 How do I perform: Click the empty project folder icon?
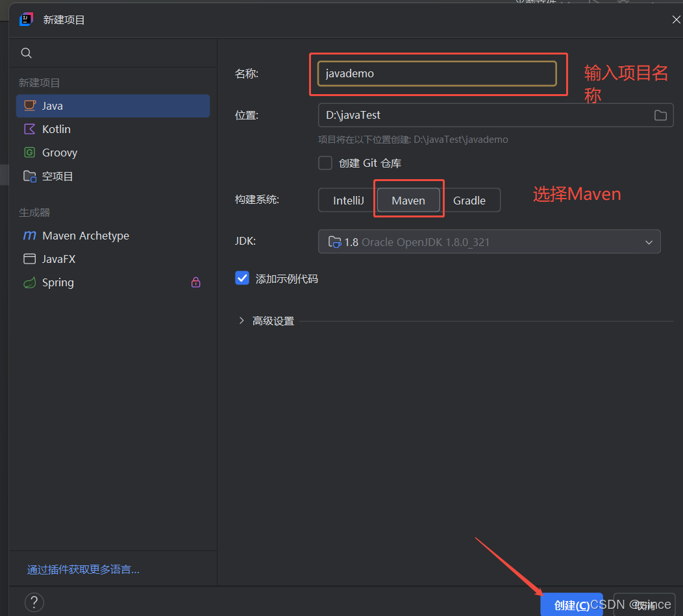(30, 176)
